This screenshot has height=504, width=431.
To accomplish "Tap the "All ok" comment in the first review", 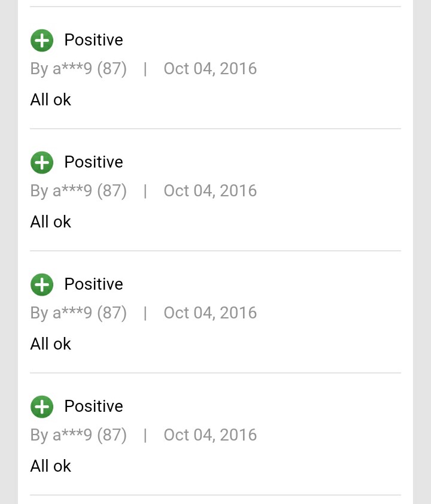I will (51, 100).
